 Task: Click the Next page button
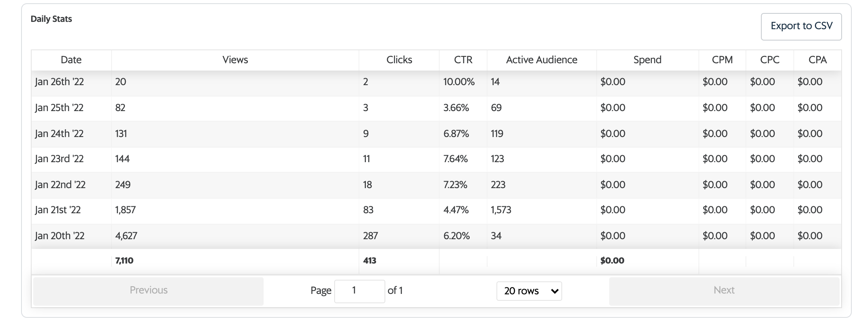[724, 291]
